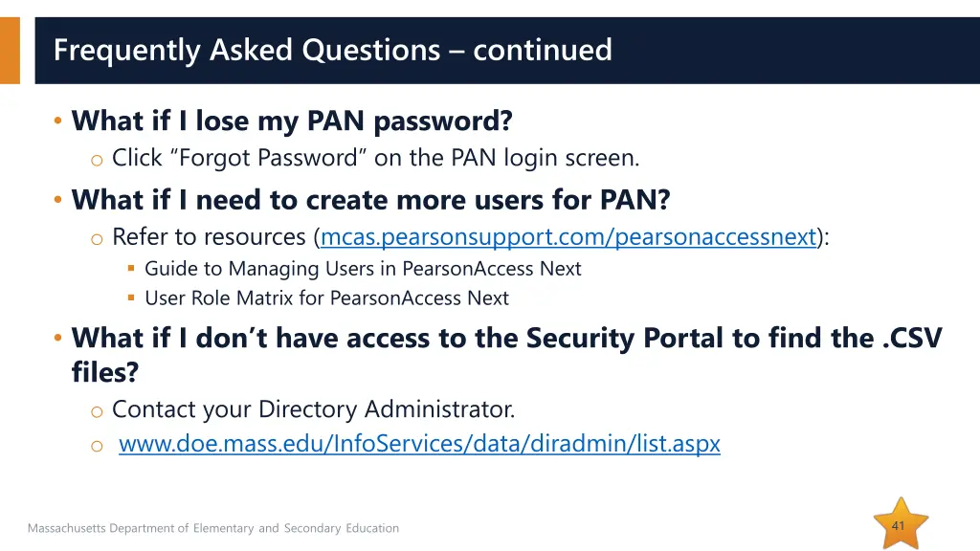Select 'Guide to Managing Users in PearsonAccess Next'
980x551 pixels.
(363, 269)
